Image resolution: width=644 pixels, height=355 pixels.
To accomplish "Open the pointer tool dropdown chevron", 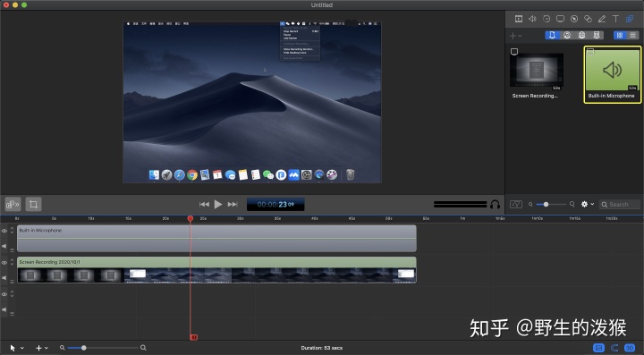I will point(22,348).
